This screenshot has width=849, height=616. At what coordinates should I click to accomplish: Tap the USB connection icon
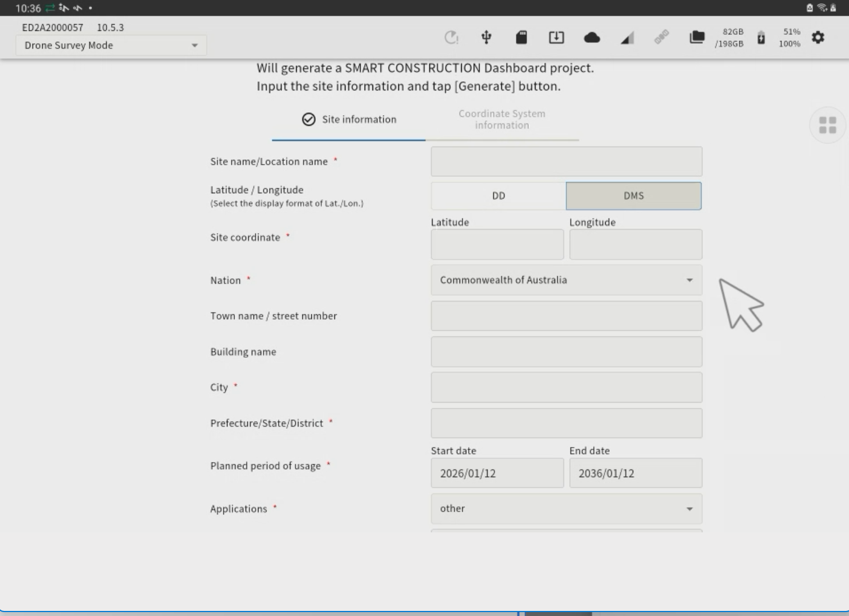pos(487,38)
